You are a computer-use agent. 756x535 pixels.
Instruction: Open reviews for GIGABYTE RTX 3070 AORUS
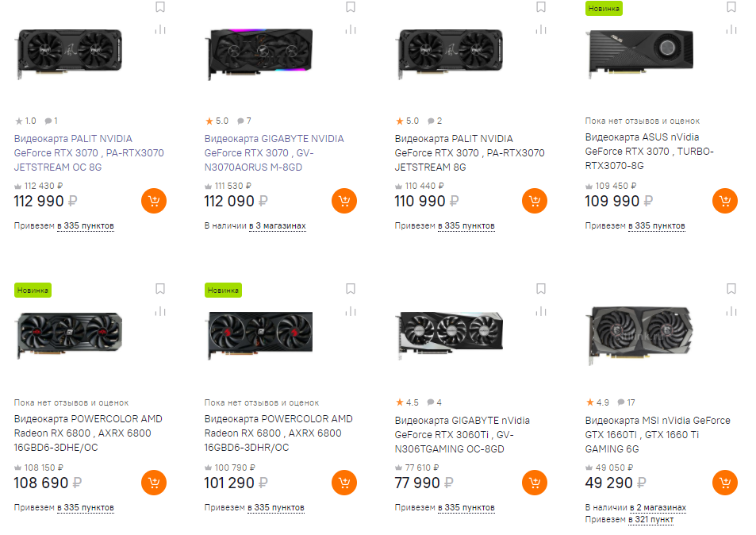(241, 121)
